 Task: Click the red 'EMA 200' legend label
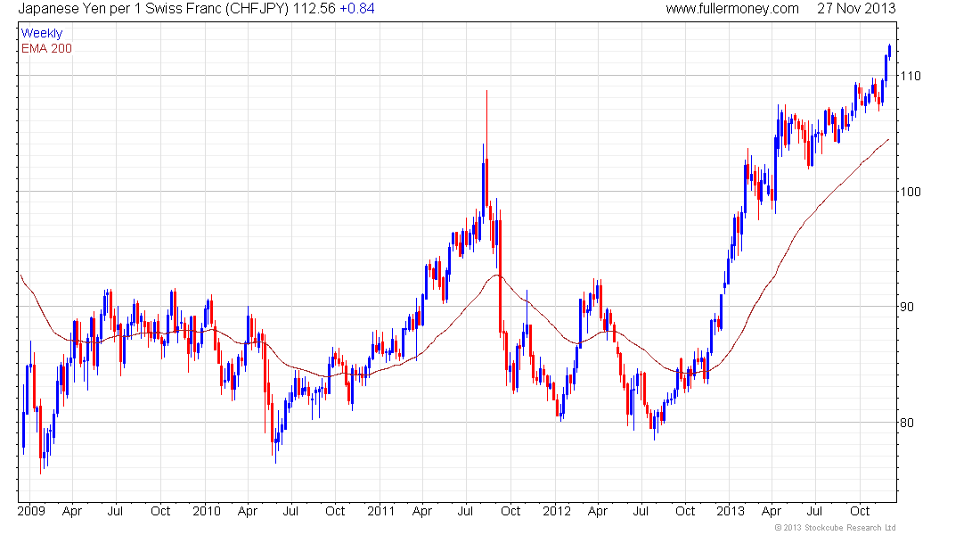tap(46, 48)
